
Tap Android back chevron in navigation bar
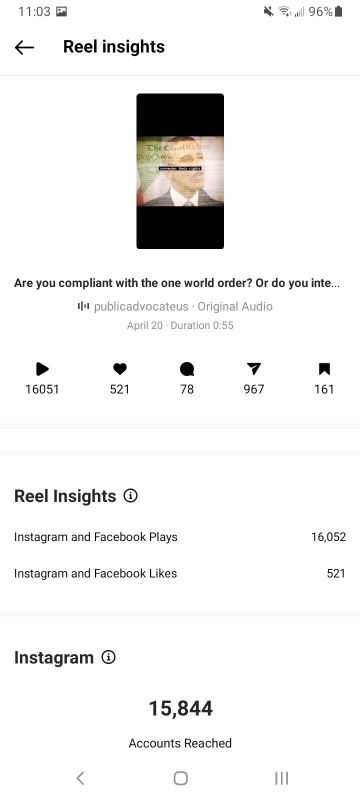[80, 778]
